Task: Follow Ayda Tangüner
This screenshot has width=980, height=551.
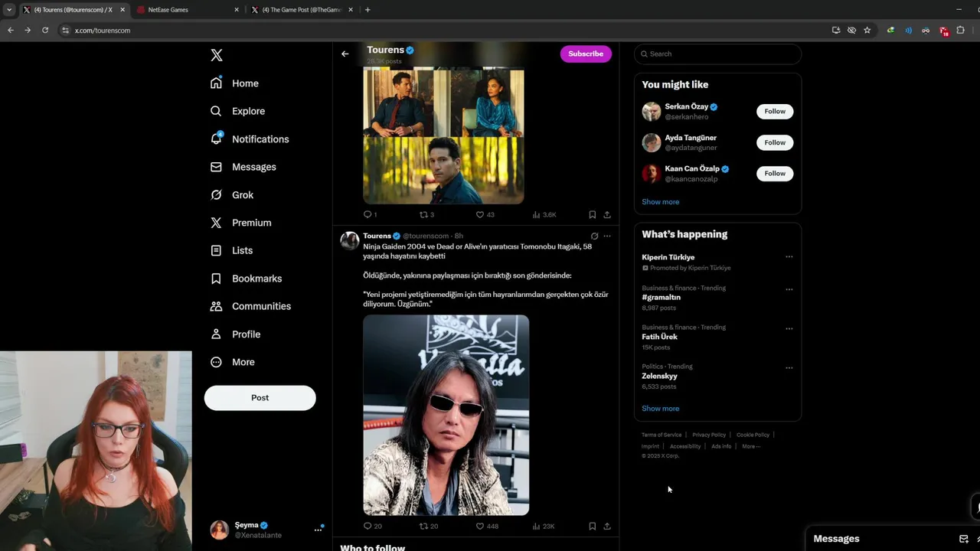Action: 775,142
